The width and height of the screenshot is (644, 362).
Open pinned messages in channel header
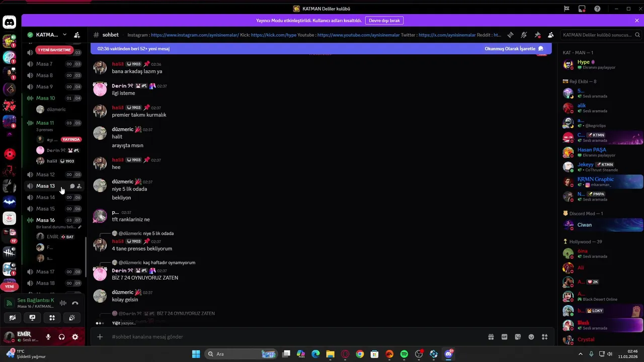point(537,35)
